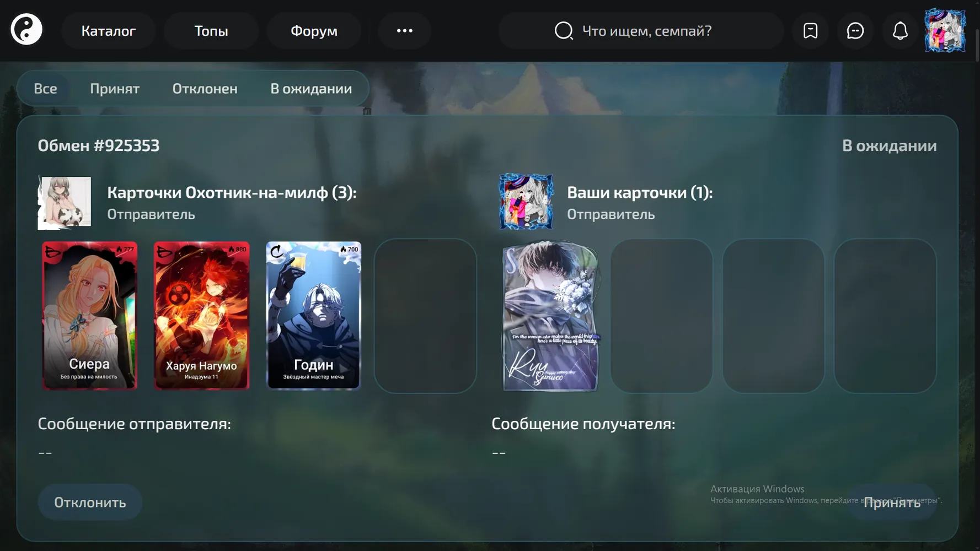
Task: Open the bookmarks icon
Action: pos(810,31)
